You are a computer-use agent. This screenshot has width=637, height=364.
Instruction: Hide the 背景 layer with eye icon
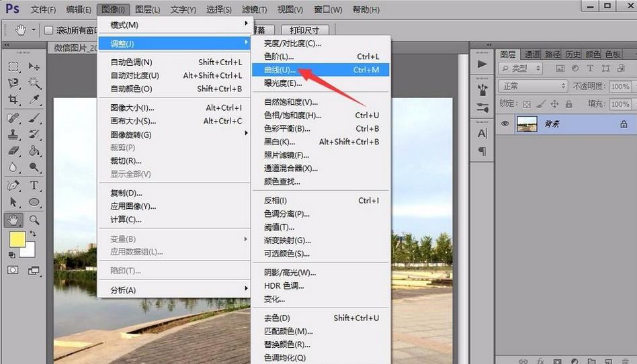[x=505, y=124]
